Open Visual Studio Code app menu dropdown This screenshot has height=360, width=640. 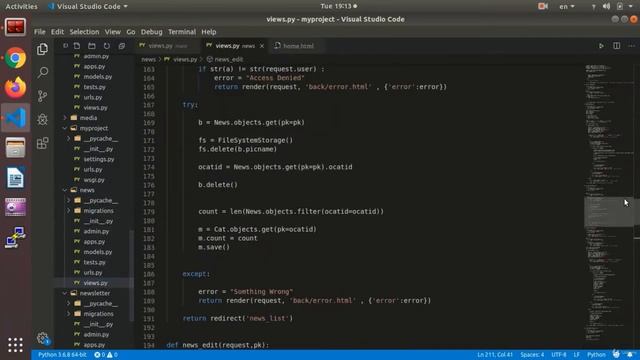pyautogui.click(x=87, y=6)
